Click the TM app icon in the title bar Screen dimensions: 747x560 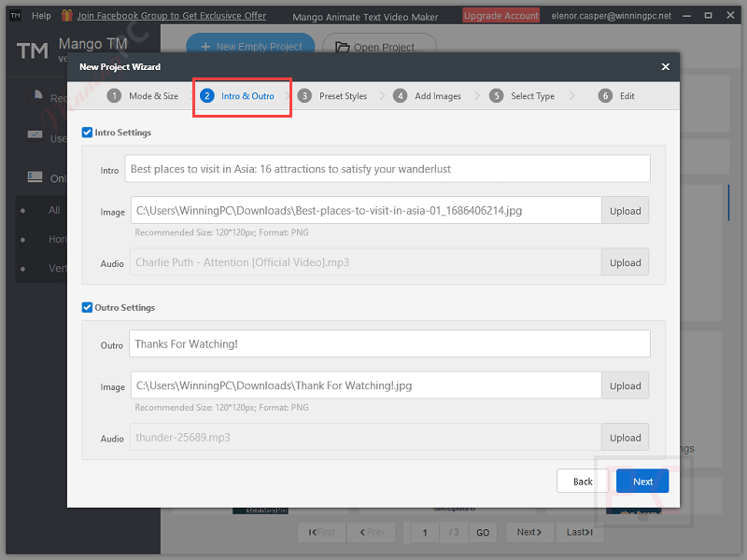15,15
